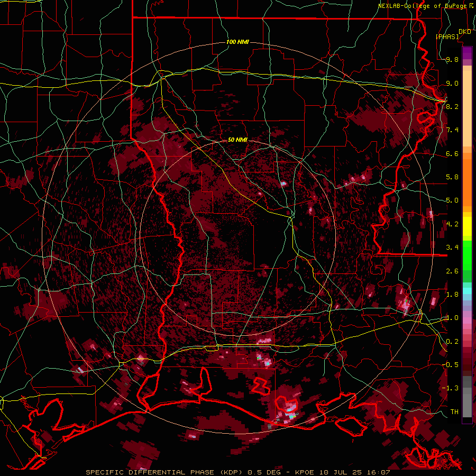This screenshot has width=476, height=476.
Task: Click the 5.8 scale value
Action: click(452, 177)
